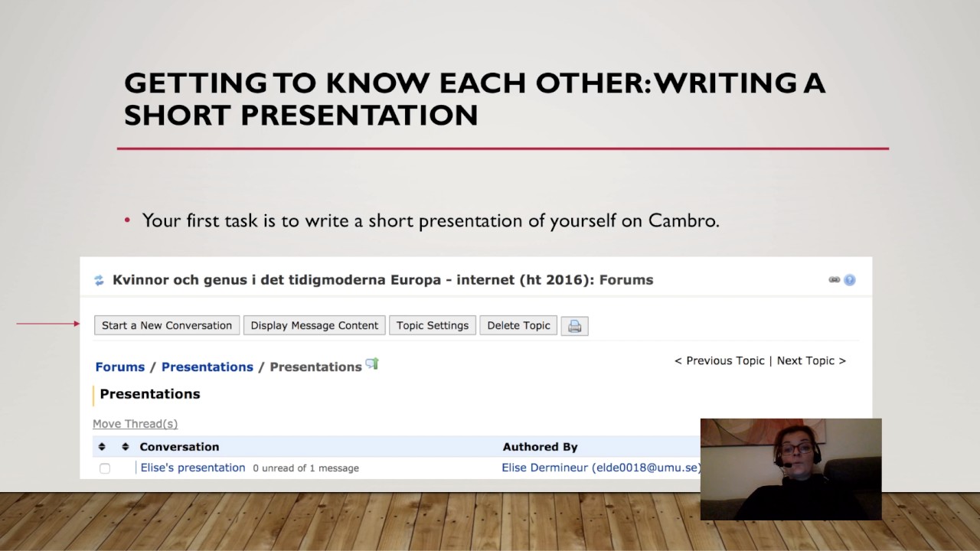Screen dimensions: 980x551
Task: Click the course title 'Kvinnor och genus' heading
Action: pyautogui.click(x=383, y=280)
